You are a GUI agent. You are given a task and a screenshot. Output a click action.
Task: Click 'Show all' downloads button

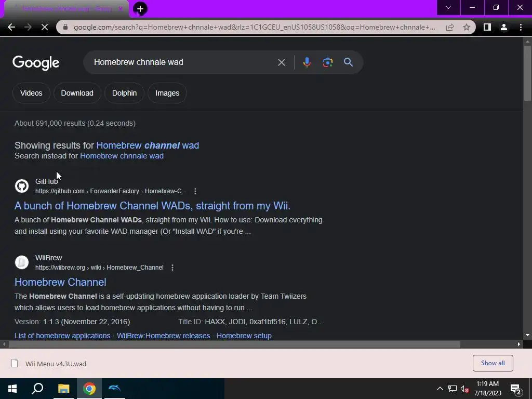[x=493, y=363]
